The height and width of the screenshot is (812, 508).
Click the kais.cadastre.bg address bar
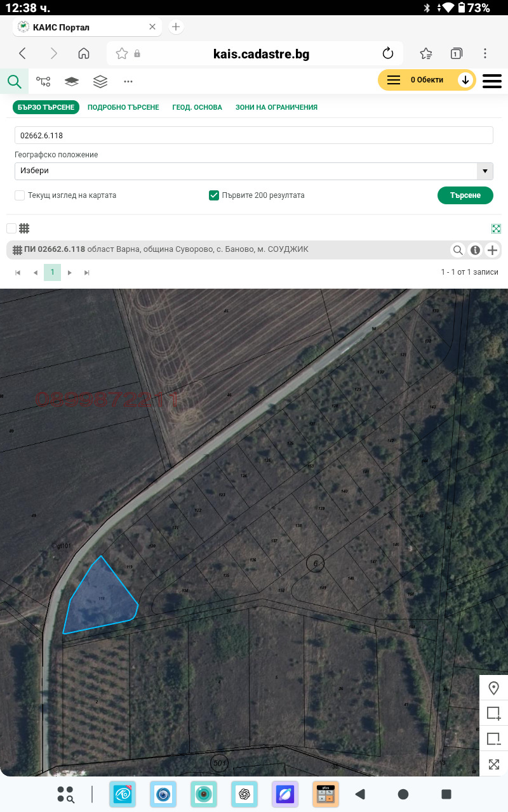(262, 54)
